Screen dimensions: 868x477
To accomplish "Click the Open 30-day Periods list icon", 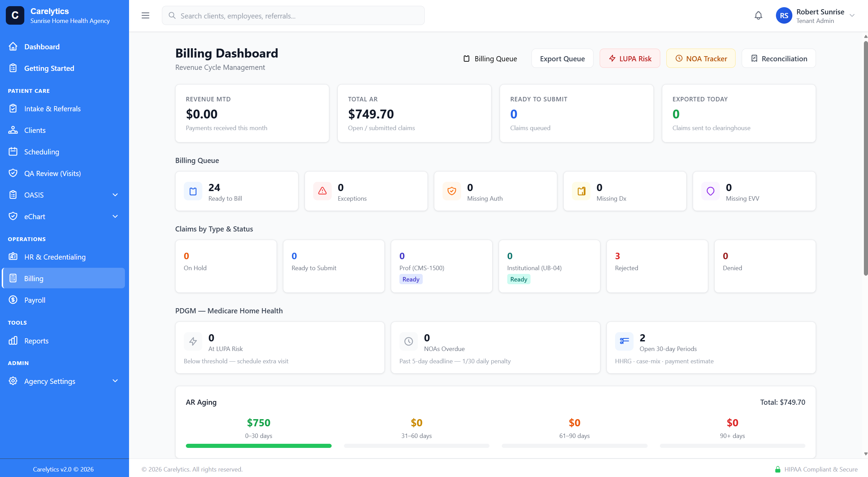I will click(624, 341).
